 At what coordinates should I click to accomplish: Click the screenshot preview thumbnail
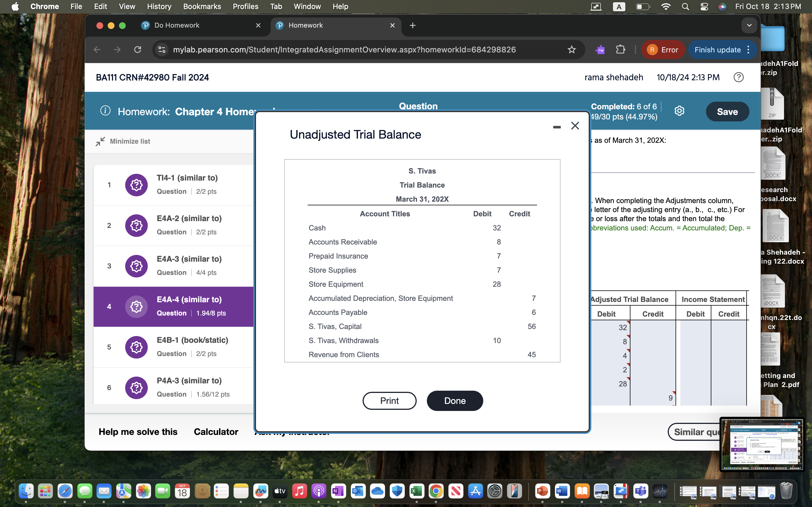[x=762, y=444]
